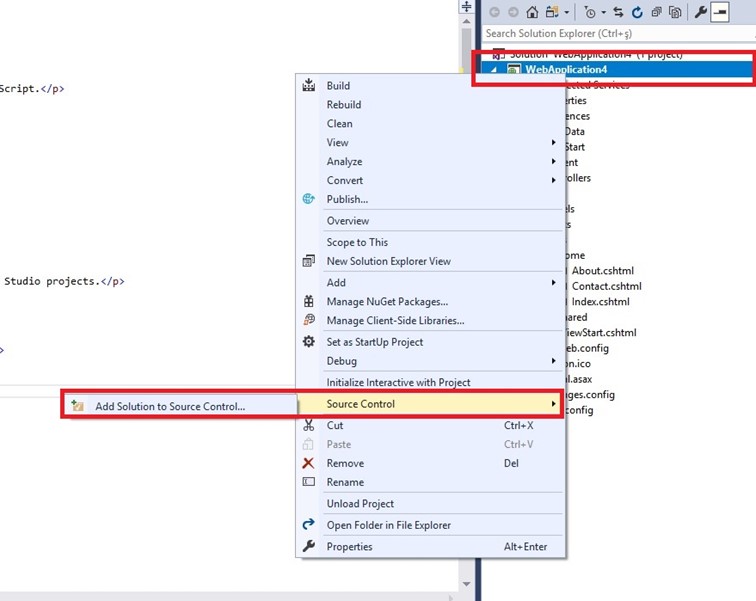The width and height of the screenshot is (756, 601).
Task: Click the Open Folder in File Explorer arrow icon
Action: pyautogui.click(x=309, y=524)
